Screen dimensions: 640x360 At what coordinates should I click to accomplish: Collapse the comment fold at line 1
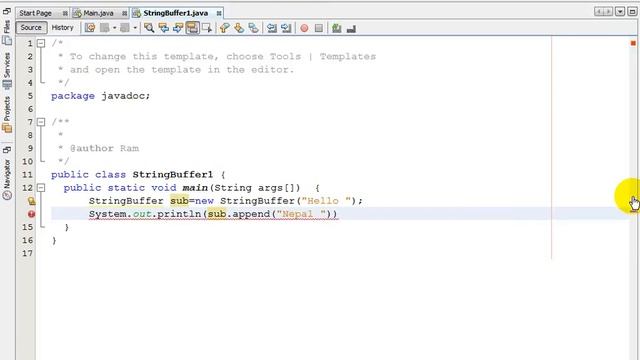(41, 43)
